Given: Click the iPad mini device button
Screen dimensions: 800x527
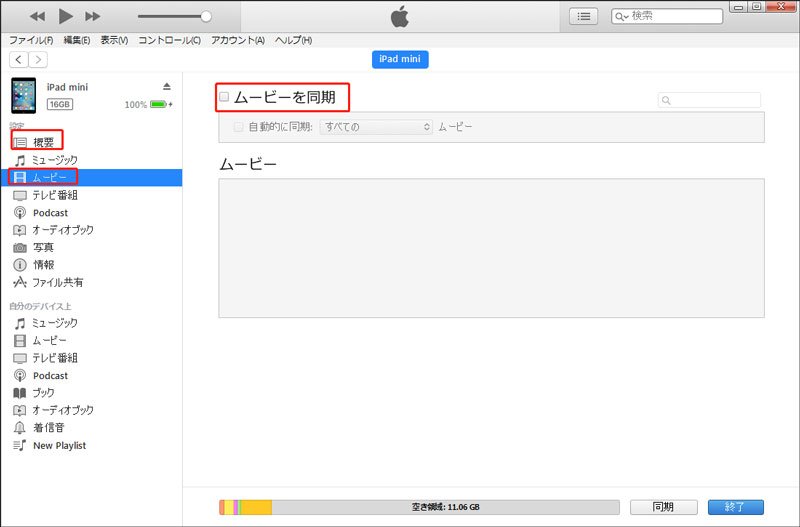Looking at the screenshot, I should point(400,59).
